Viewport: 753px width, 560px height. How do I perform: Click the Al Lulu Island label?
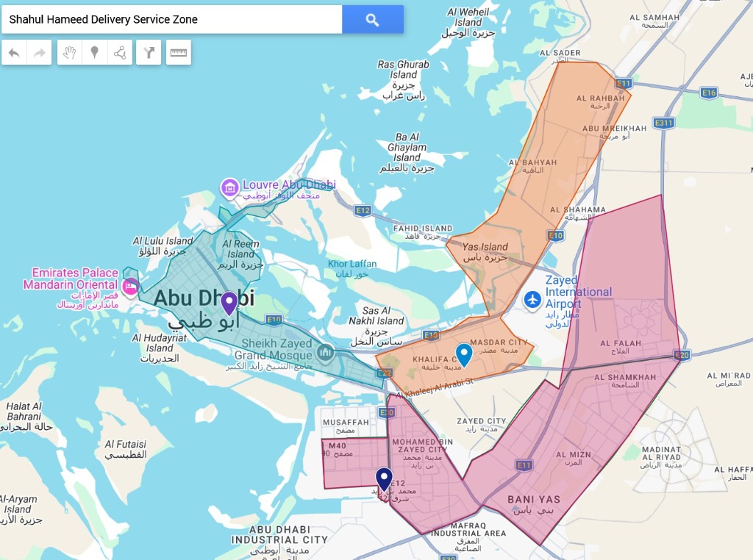click(163, 241)
